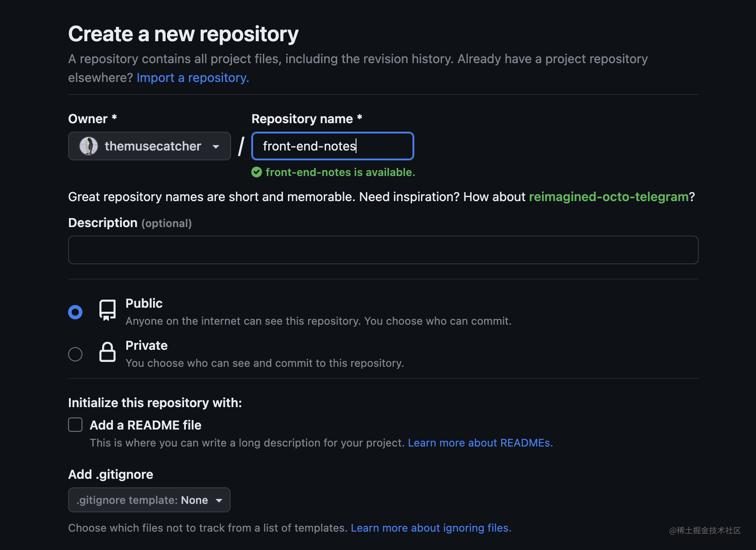Click into the Description text field

[383, 250]
